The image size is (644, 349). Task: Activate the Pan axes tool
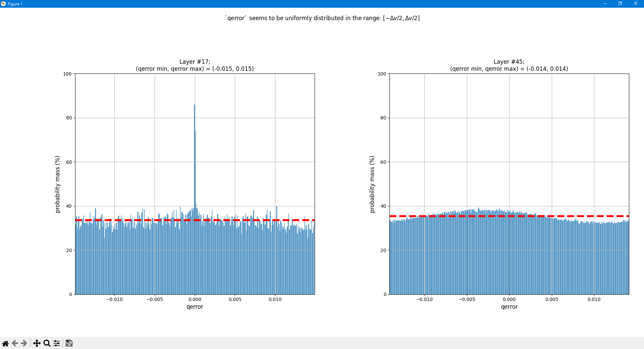pos(37,343)
